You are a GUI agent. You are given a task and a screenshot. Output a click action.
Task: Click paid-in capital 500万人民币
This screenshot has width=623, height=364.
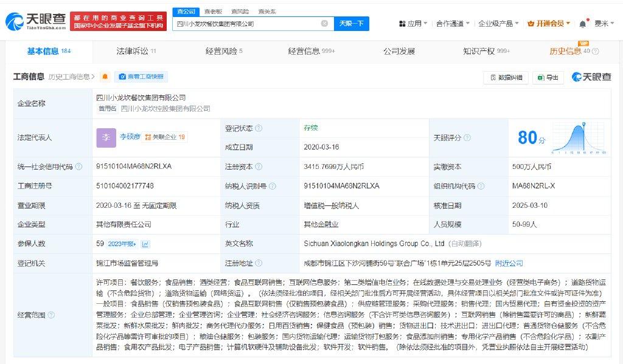point(532,167)
